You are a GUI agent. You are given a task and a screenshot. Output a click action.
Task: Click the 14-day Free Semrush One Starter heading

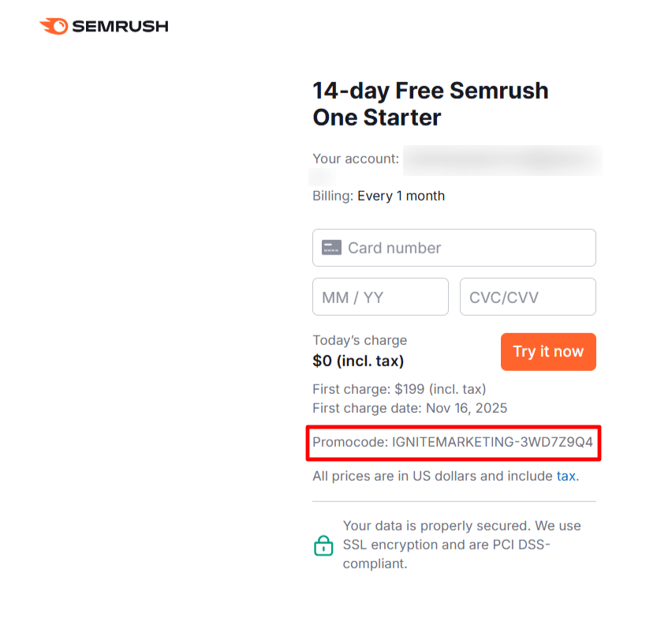(x=430, y=103)
